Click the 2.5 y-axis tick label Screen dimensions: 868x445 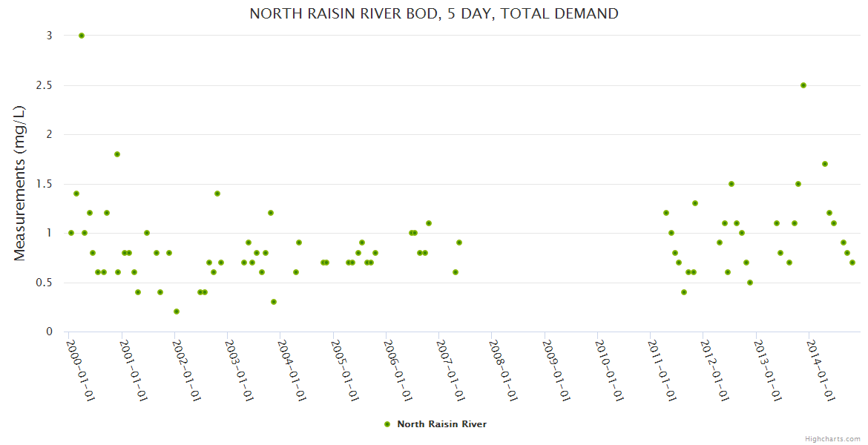(x=45, y=85)
